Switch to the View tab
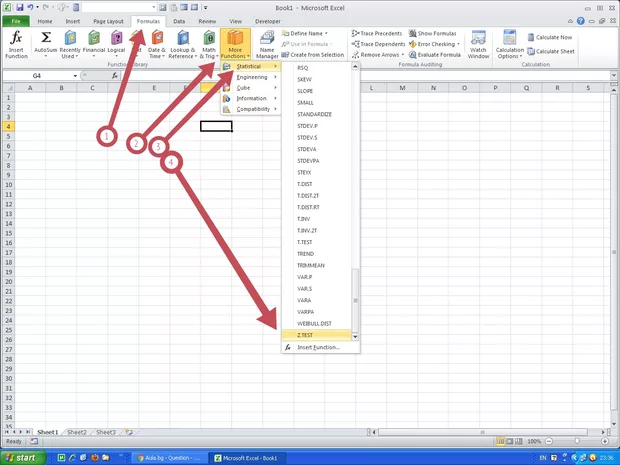Screen dimensions: 620x465 [x=235, y=21]
